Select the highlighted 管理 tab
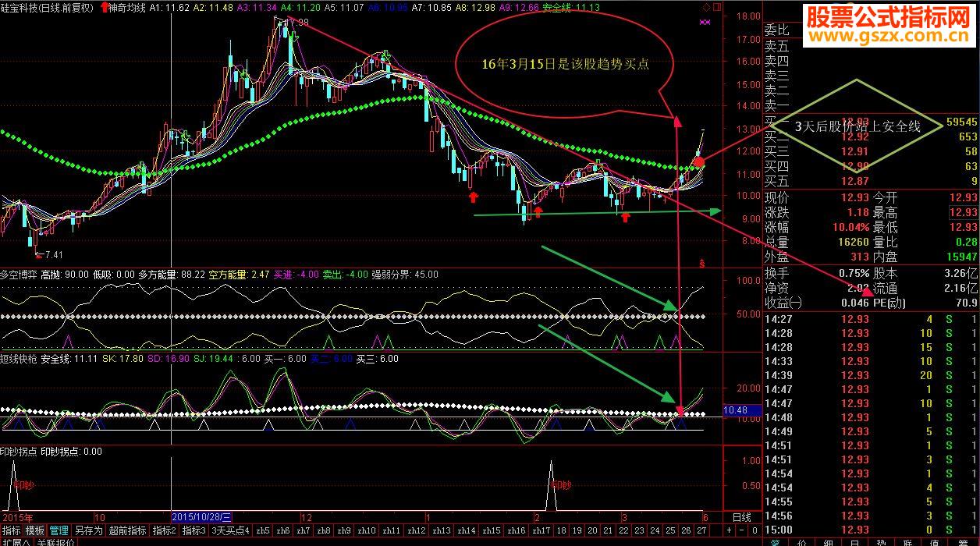The width and height of the screenshot is (980, 546). pos(59,530)
